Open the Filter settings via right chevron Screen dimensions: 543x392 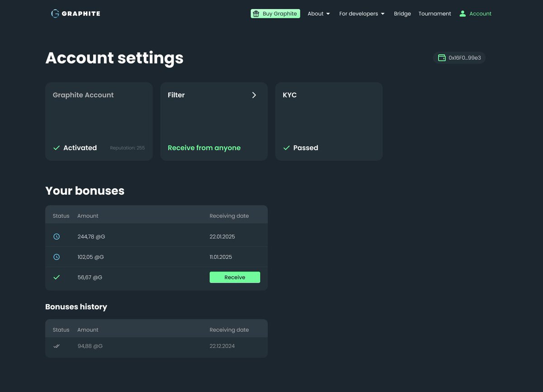pos(253,95)
